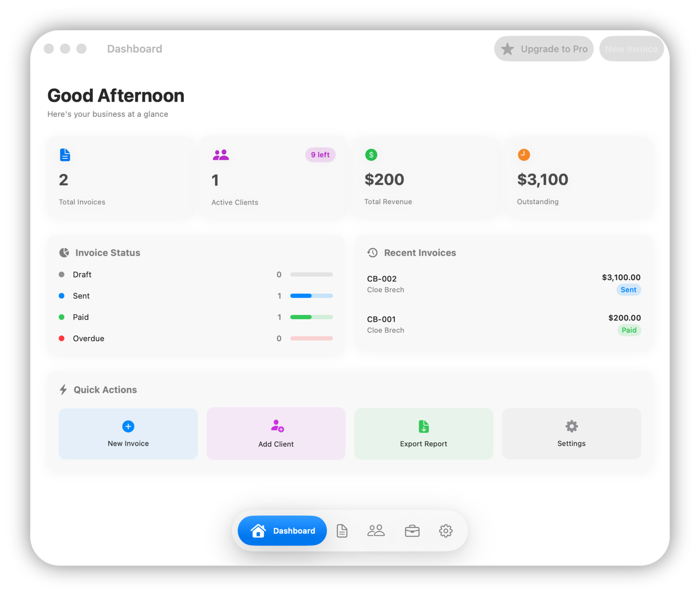This screenshot has height=596, width=700.
Task: Select the New Invoice quick action
Action: coord(128,434)
